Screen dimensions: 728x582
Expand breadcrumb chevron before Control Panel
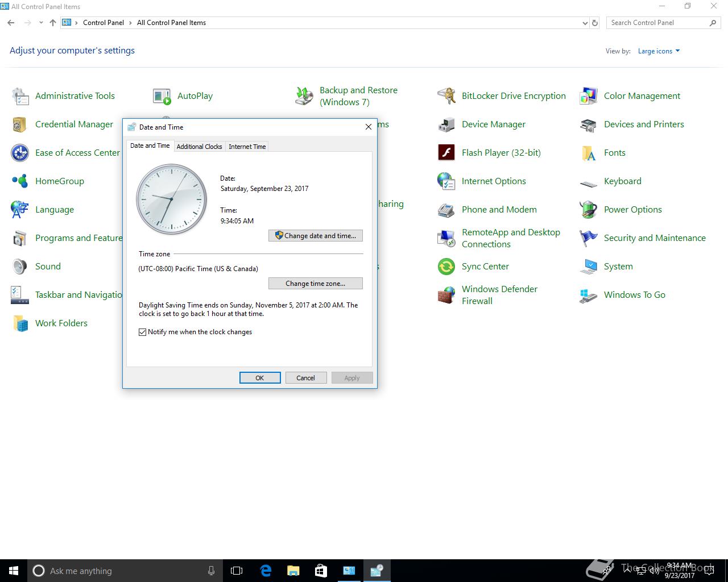click(77, 23)
